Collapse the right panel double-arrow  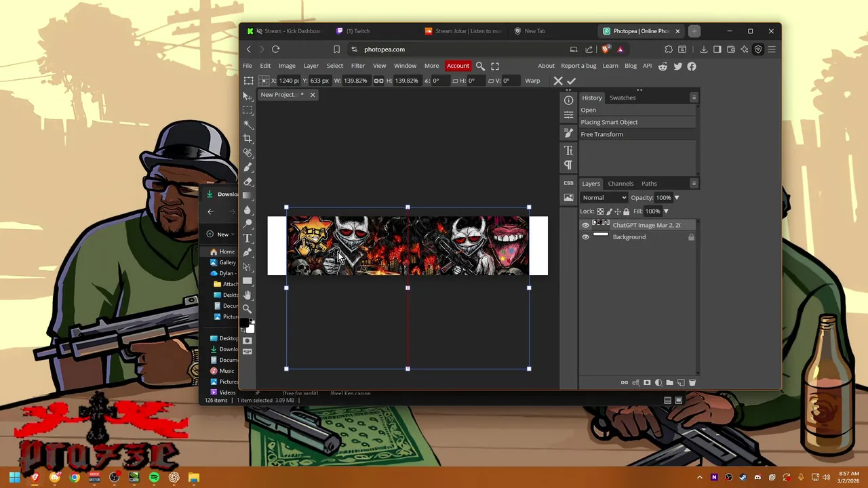(x=639, y=90)
